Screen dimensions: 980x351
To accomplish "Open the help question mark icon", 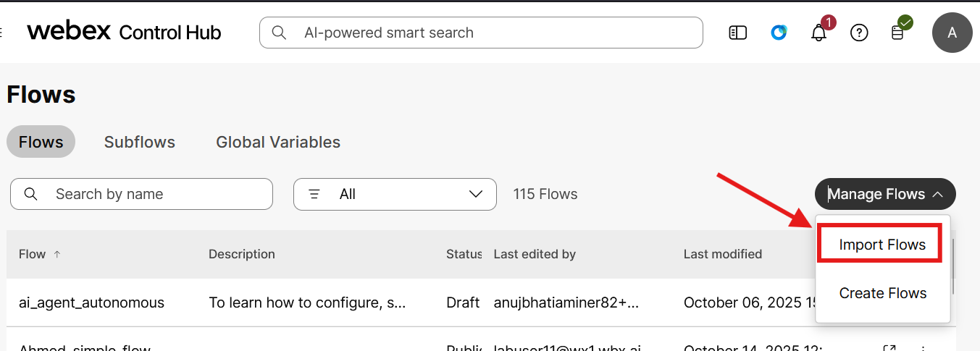I will [x=859, y=33].
